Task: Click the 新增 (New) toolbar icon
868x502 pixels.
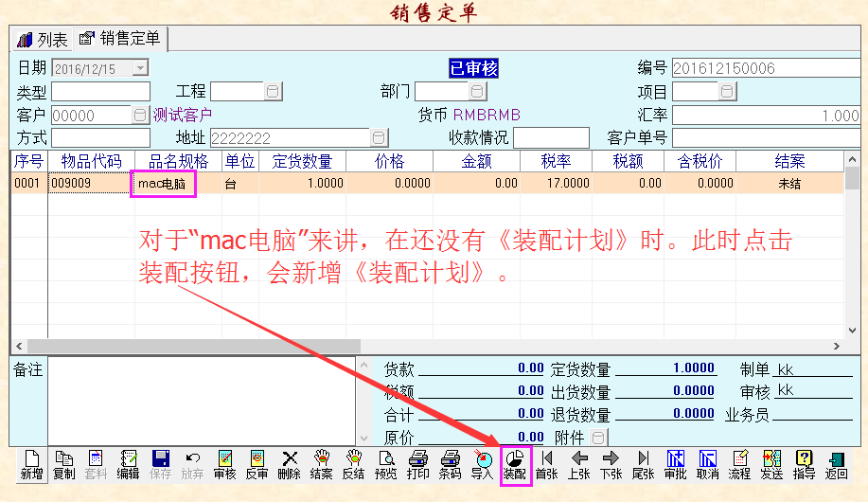Action: [31, 465]
